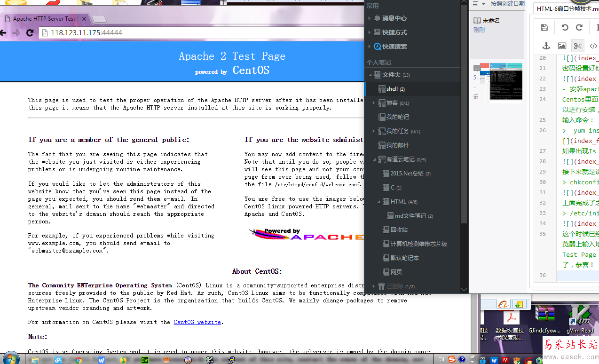This screenshot has width=599, height=364.
Task: Click the 快速搜索 magnifier icon
Action: (377, 47)
